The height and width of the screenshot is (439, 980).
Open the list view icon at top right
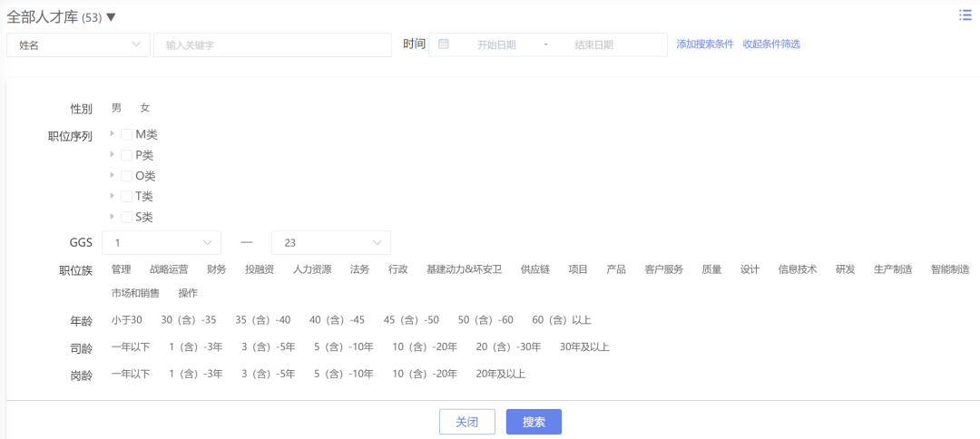[x=965, y=15]
